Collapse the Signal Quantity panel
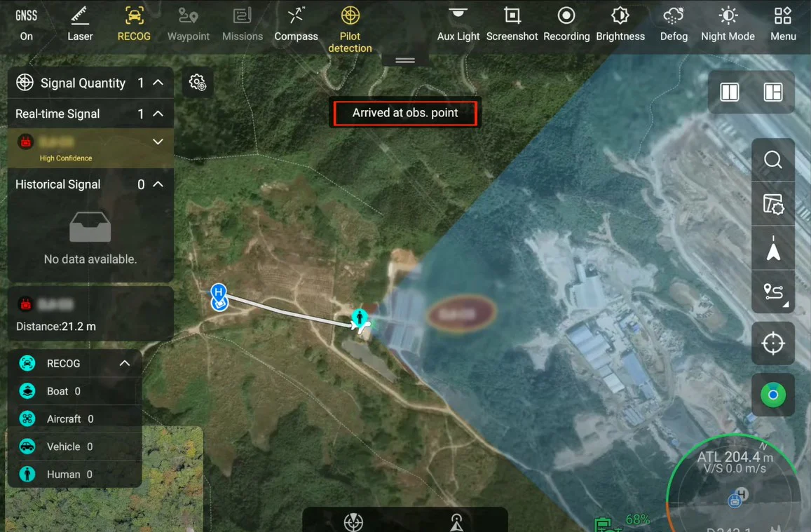 point(158,83)
